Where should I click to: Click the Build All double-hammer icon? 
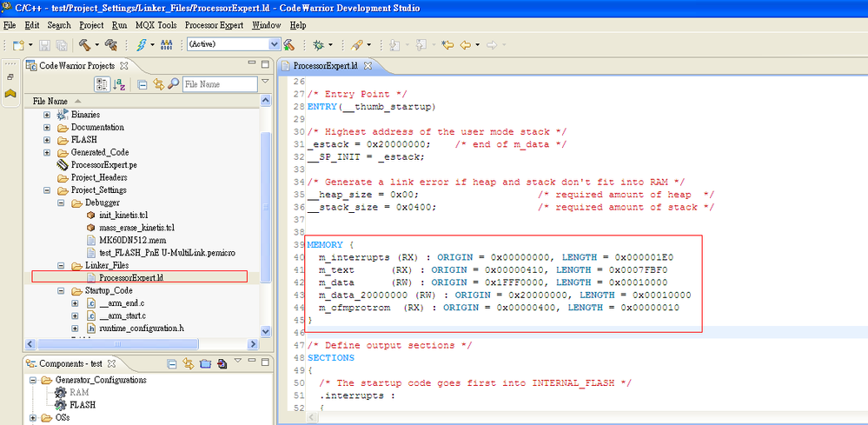point(111,44)
